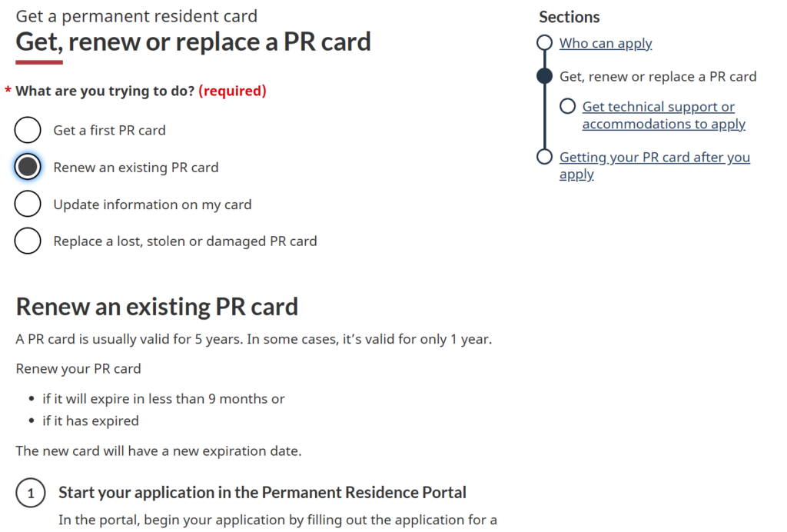Click the "Get a permanent resident card" title text
Viewport: 787px width, 532px height.
pos(137,15)
